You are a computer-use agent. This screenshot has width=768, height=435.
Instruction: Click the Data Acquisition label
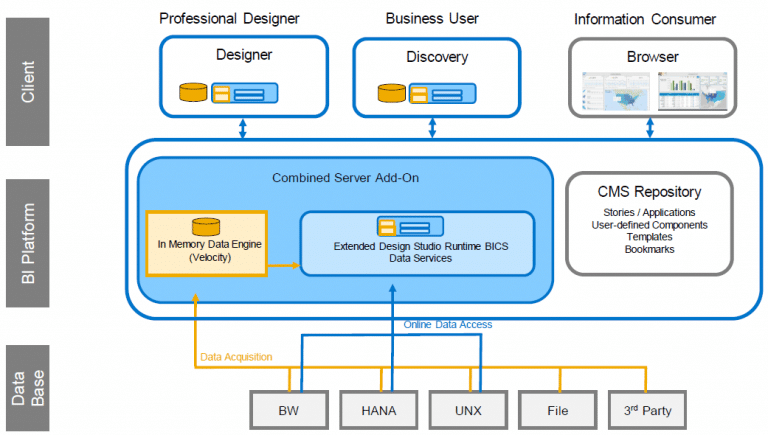click(236, 357)
